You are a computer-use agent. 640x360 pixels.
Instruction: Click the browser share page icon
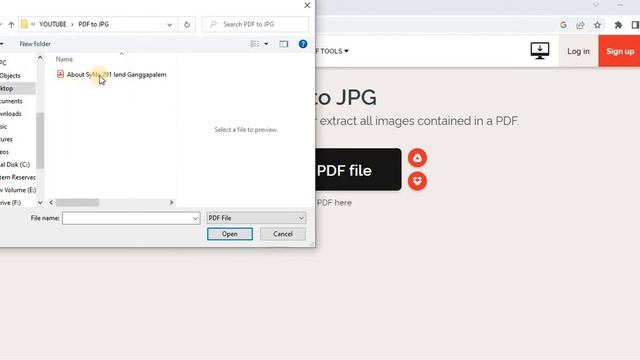[580, 25]
